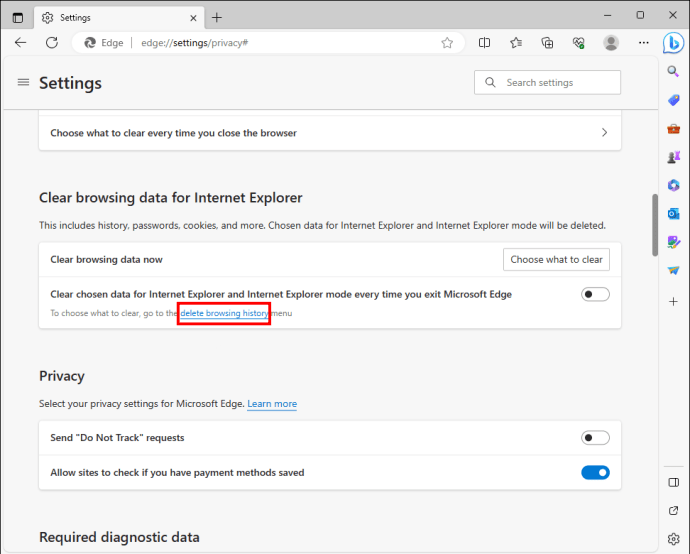Open the Shopping tag sidebar icon
The height and width of the screenshot is (554, 690).
(x=673, y=100)
